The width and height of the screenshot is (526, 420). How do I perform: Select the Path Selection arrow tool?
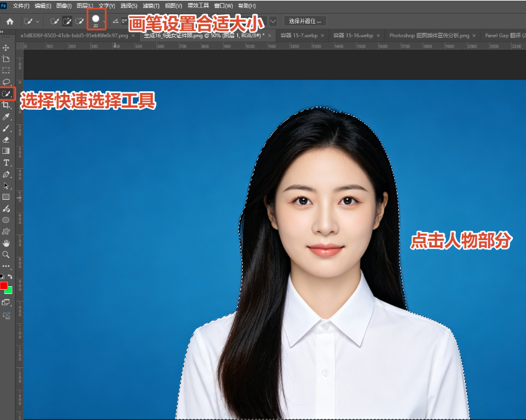(6, 185)
